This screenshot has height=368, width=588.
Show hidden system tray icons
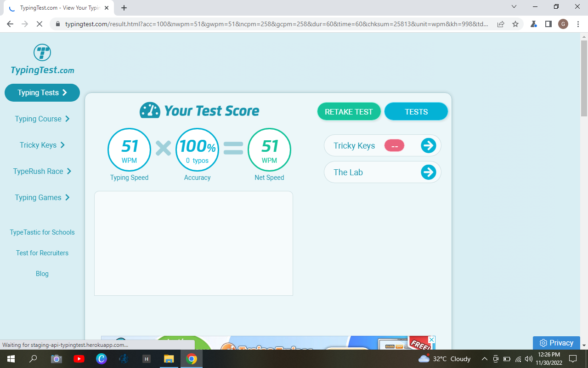coord(484,359)
